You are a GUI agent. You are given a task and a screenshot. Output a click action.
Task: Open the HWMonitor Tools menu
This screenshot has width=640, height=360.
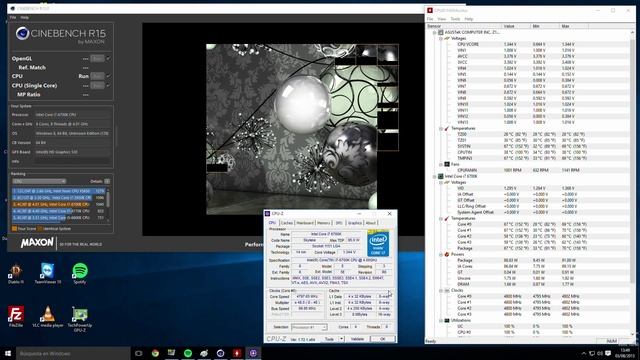[455, 19]
